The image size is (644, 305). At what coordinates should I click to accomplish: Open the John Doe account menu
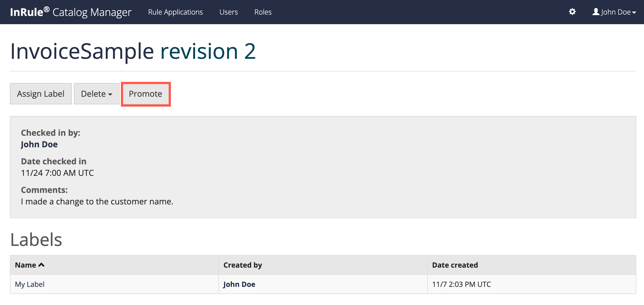click(x=615, y=12)
